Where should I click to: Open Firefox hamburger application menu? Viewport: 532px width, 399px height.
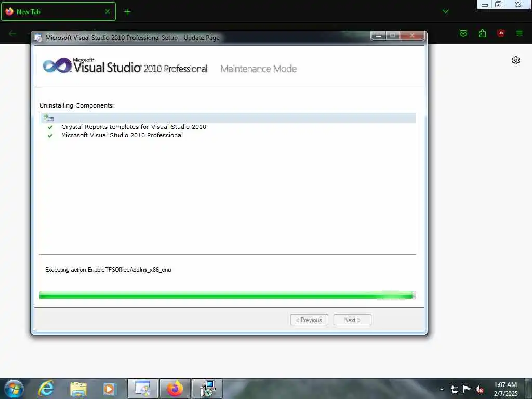click(x=520, y=33)
